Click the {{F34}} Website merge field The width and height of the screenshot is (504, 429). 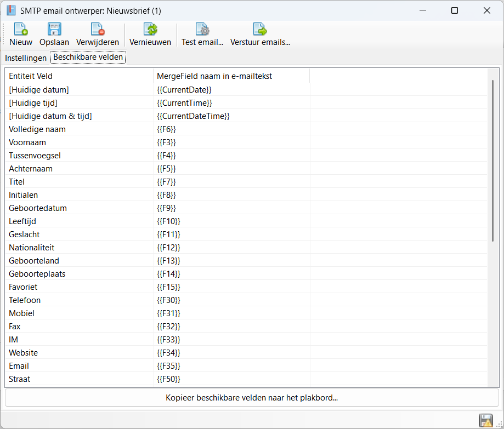tap(168, 353)
